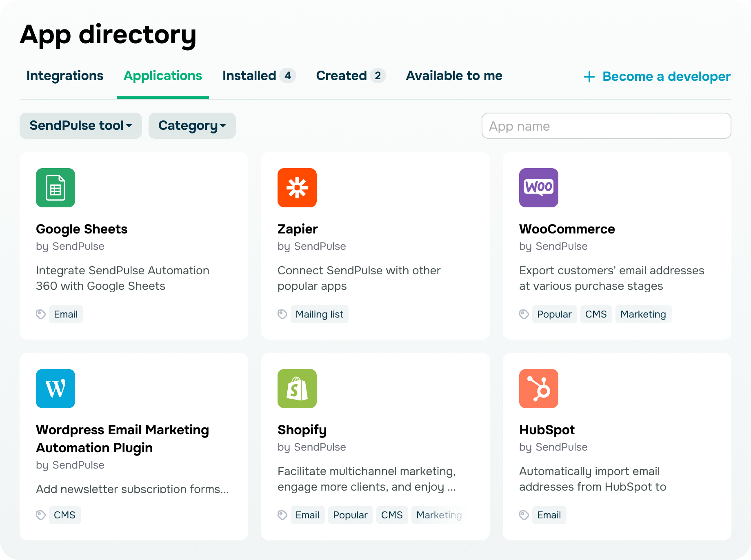Click the Mailing list tag on Zapier
This screenshot has height=560, width=751.
click(x=319, y=314)
